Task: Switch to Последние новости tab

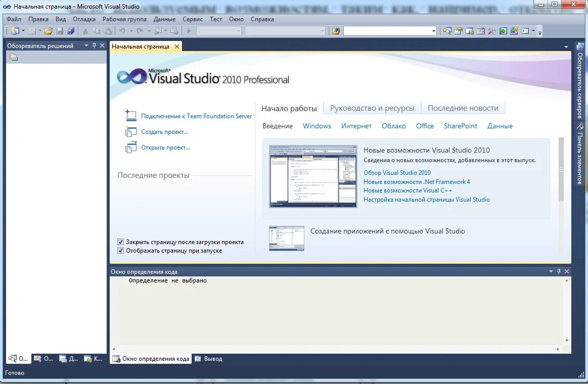Action: (463, 108)
